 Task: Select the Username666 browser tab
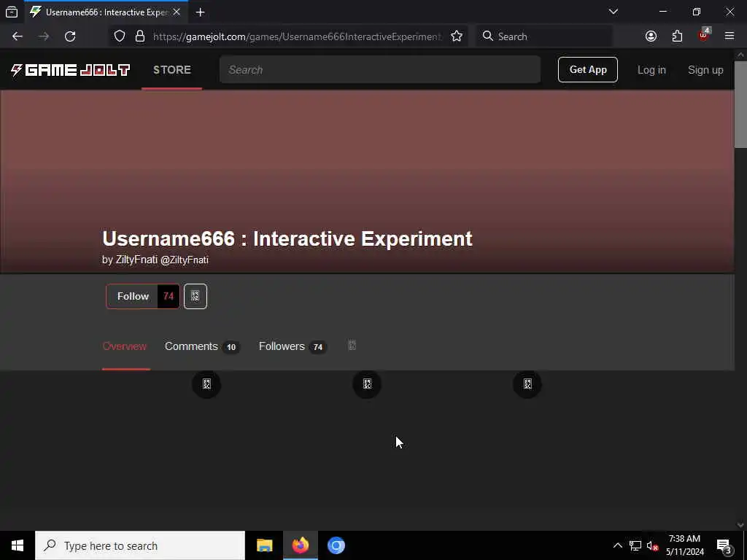[x=106, y=12]
